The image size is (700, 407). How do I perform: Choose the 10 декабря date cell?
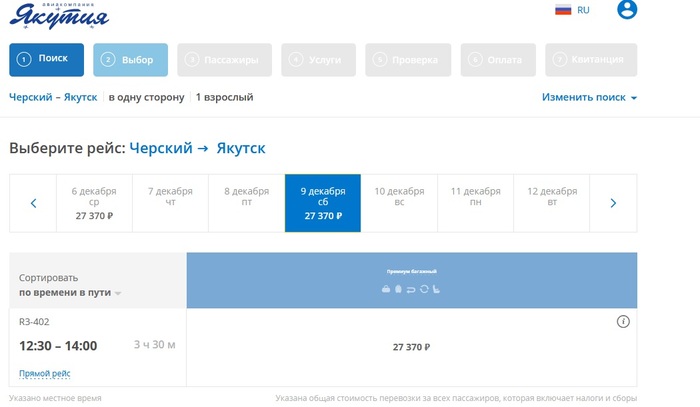pos(399,204)
